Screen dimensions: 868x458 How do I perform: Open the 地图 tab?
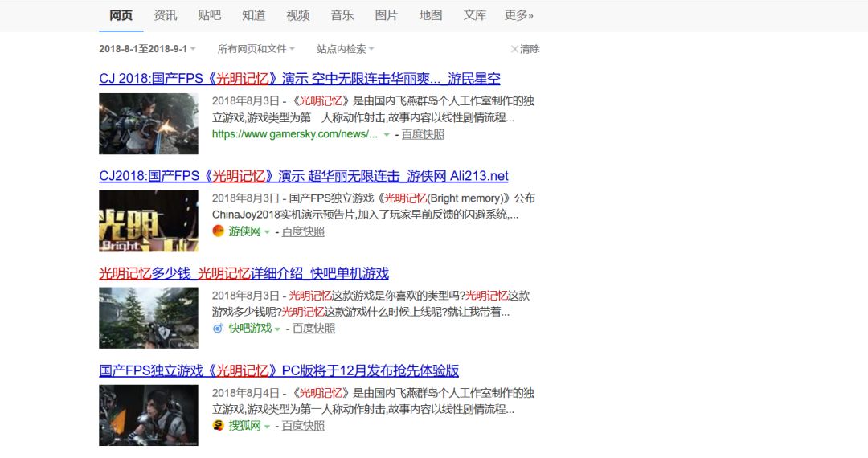[431, 15]
